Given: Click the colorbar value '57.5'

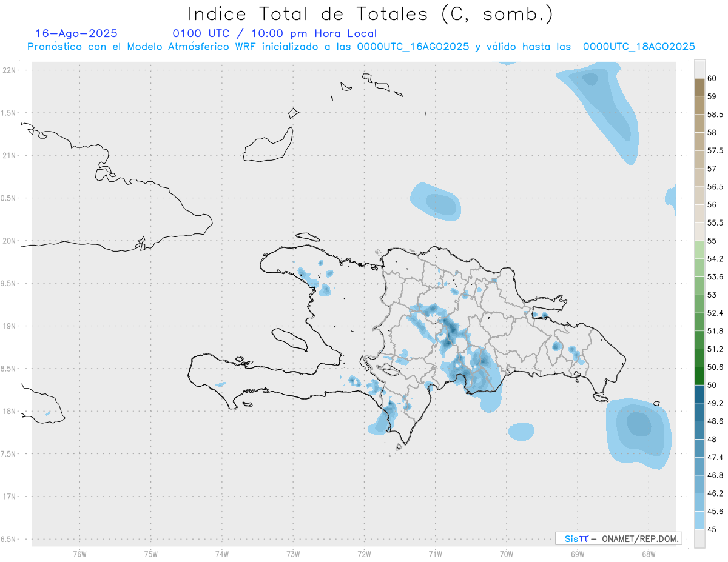Looking at the screenshot, I should (x=715, y=150).
